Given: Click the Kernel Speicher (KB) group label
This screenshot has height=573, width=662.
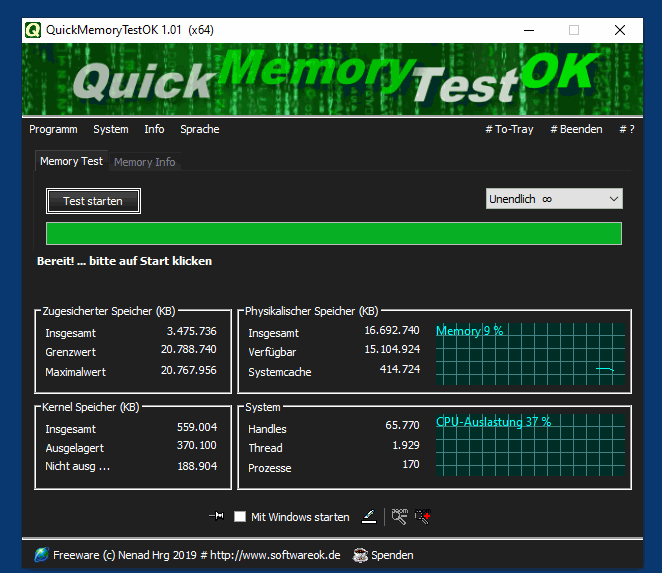Looking at the screenshot, I should coord(91,407).
